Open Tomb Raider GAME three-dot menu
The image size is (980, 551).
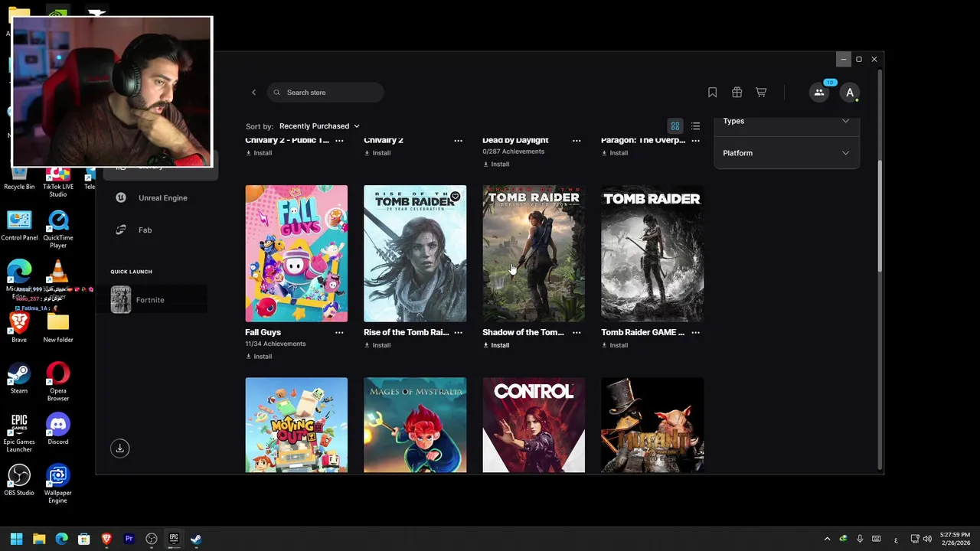[x=695, y=333]
